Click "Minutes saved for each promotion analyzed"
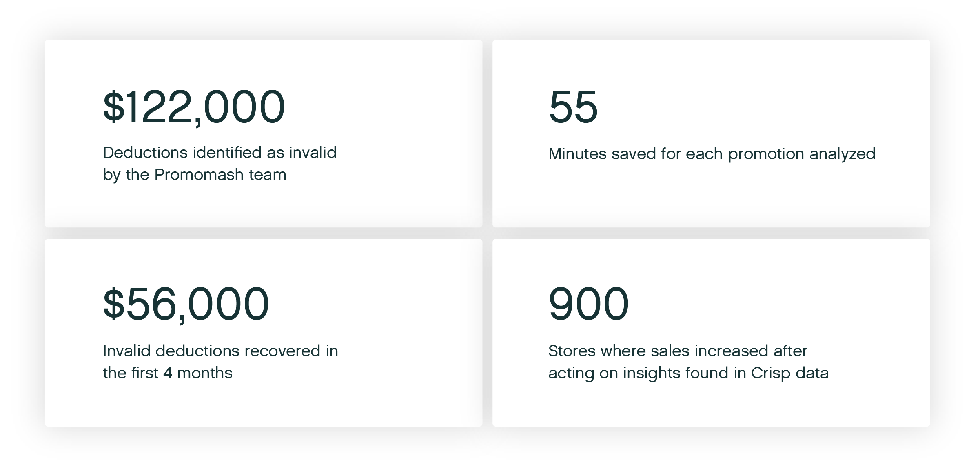980x467 pixels. click(x=712, y=154)
